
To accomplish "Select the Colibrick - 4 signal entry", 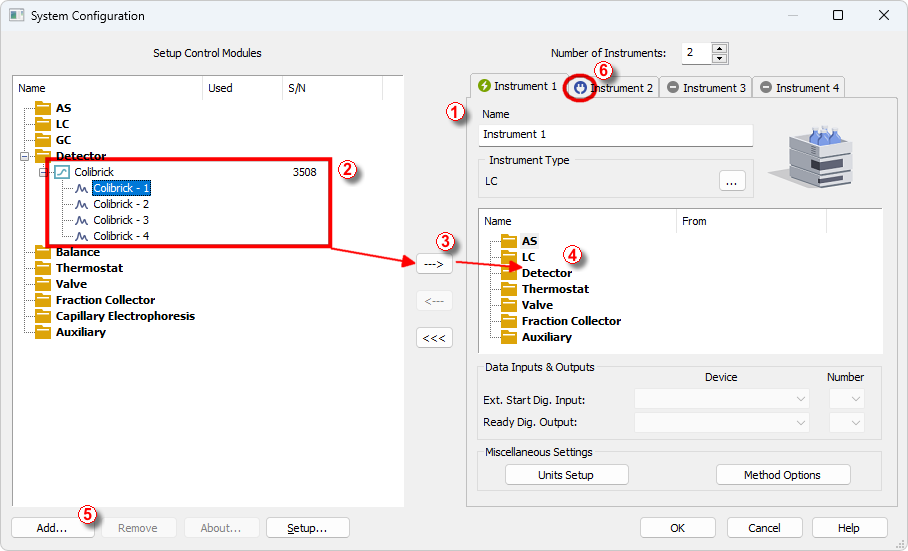I will click(x=121, y=236).
